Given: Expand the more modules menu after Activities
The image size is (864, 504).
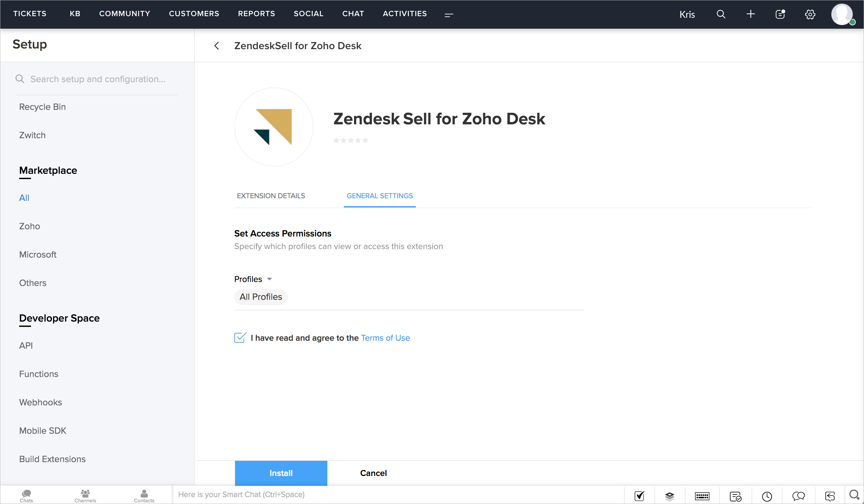Looking at the screenshot, I should (449, 15).
